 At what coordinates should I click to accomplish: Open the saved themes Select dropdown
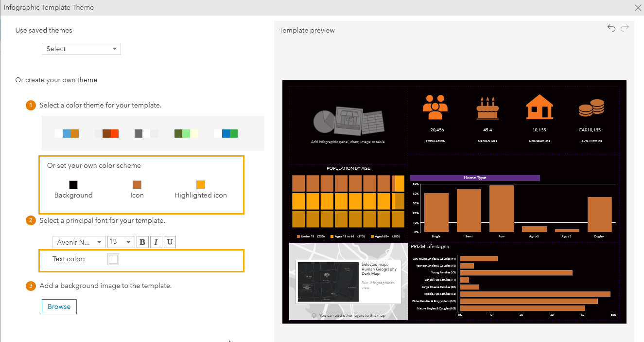pos(81,49)
